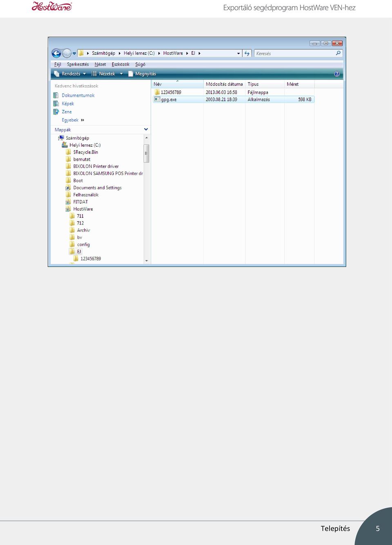Click tree scrollbar down arrow

click(x=147, y=260)
